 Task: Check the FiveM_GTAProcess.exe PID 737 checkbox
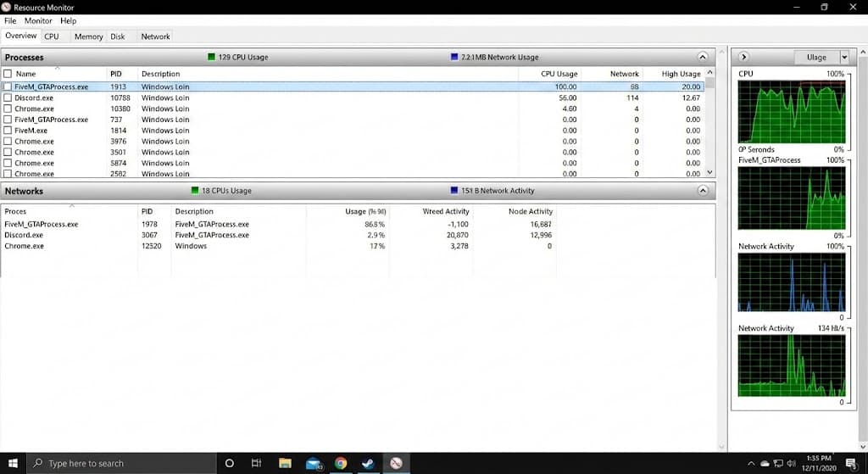point(8,120)
